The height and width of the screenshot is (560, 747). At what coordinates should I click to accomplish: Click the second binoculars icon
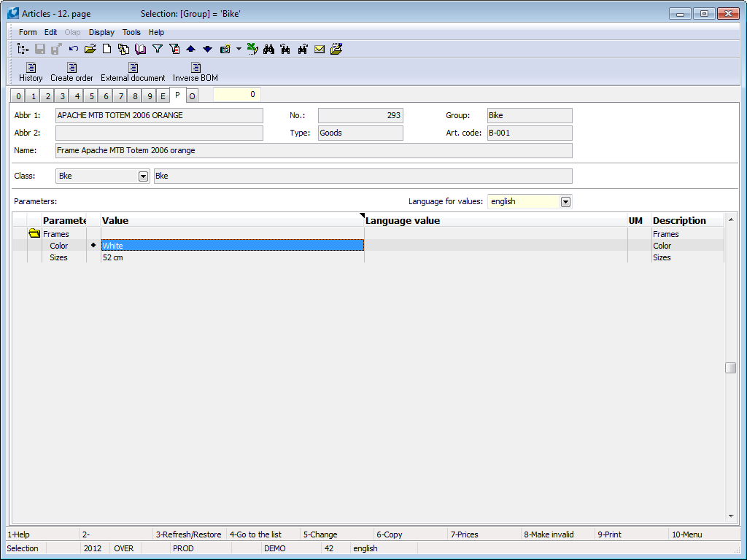tap(285, 49)
